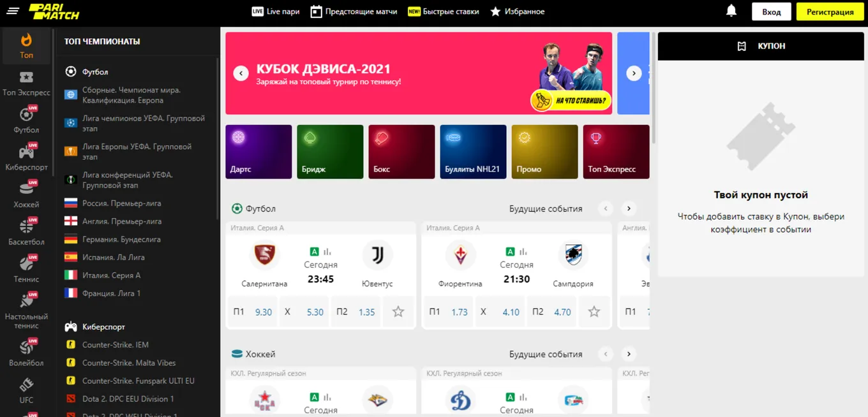
Task: Open Лига Европы УЕФА. Групповой этап
Action: pos(135,151)
